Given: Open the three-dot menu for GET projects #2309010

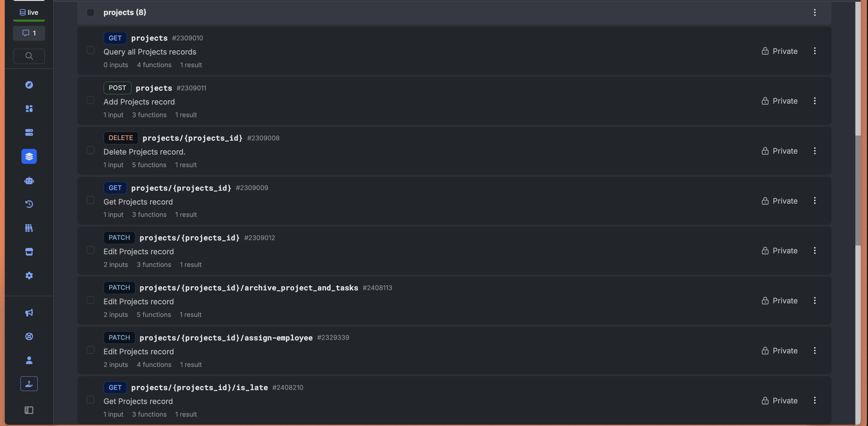Looking at the screenshot, I should pyautogui.click(x=814, y=51).
